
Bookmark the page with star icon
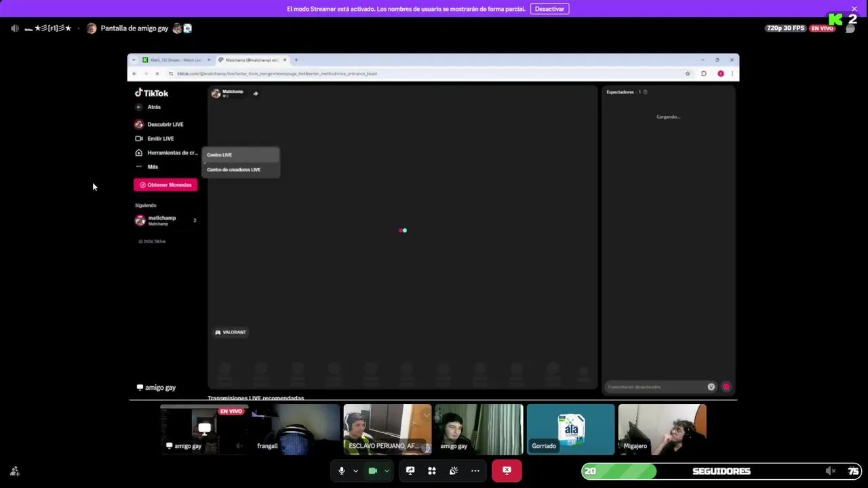(688, 73)
